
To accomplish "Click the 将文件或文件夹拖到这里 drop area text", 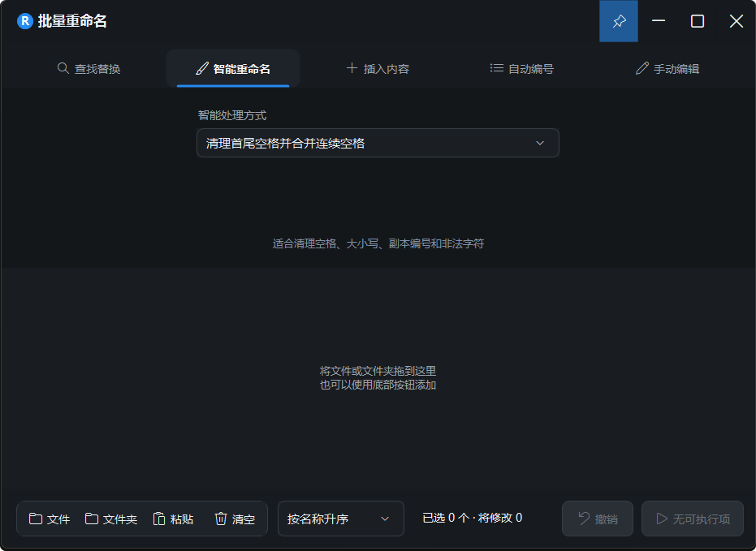I will click(378, 371).
